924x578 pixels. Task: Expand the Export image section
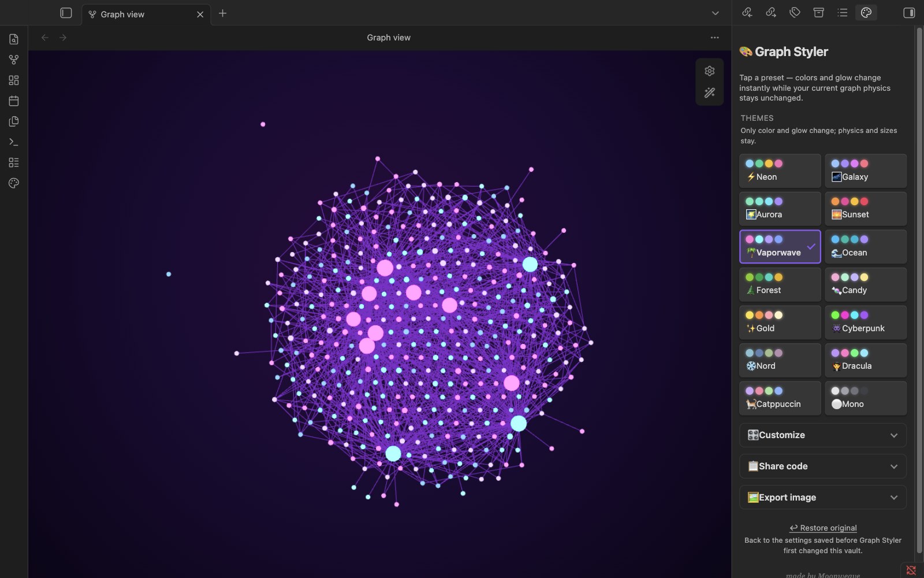[823, 498]
